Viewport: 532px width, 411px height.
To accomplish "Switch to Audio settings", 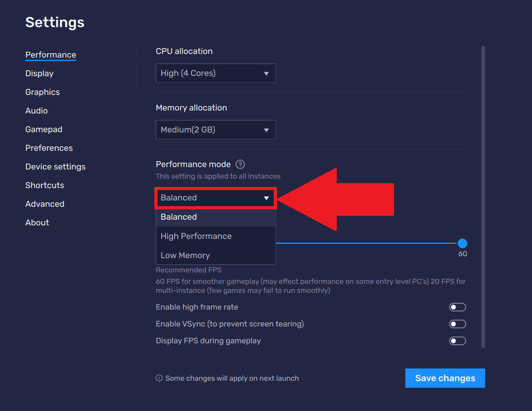I will click(36, 111).
